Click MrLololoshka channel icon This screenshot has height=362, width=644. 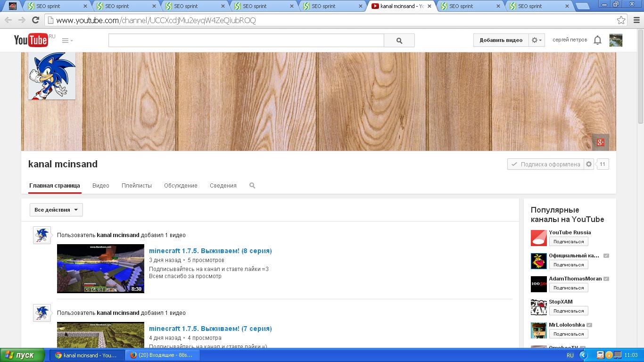(x=539, y=330)
